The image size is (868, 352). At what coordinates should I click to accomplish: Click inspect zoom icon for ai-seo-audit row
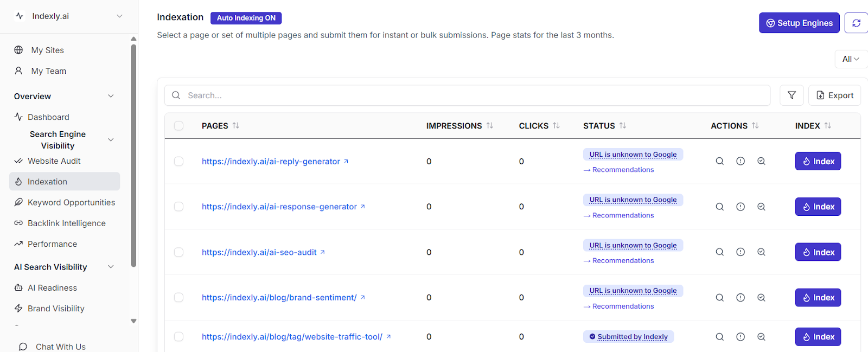pos(761,252)
